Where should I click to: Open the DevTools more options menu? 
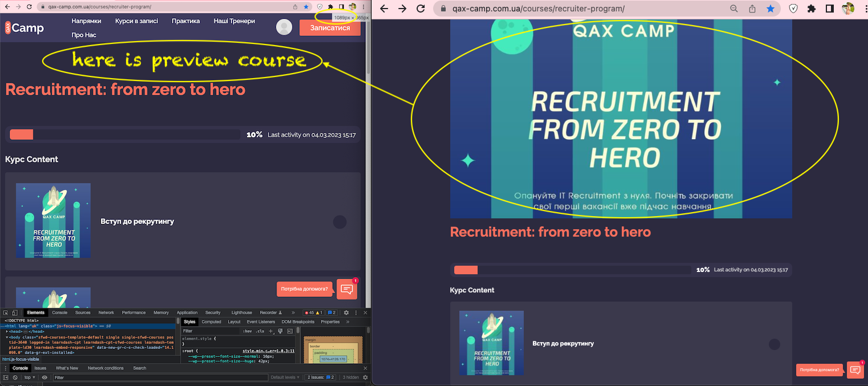[x=355, y=312]
